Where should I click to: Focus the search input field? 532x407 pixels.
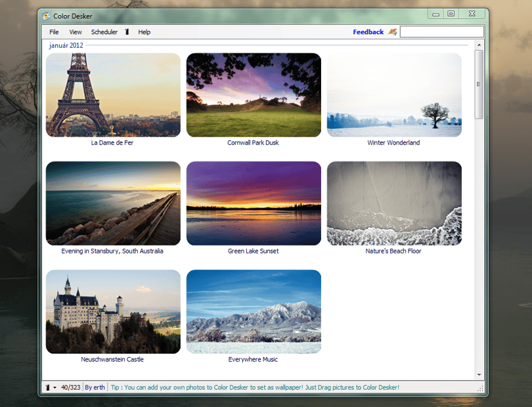(442, 32)
